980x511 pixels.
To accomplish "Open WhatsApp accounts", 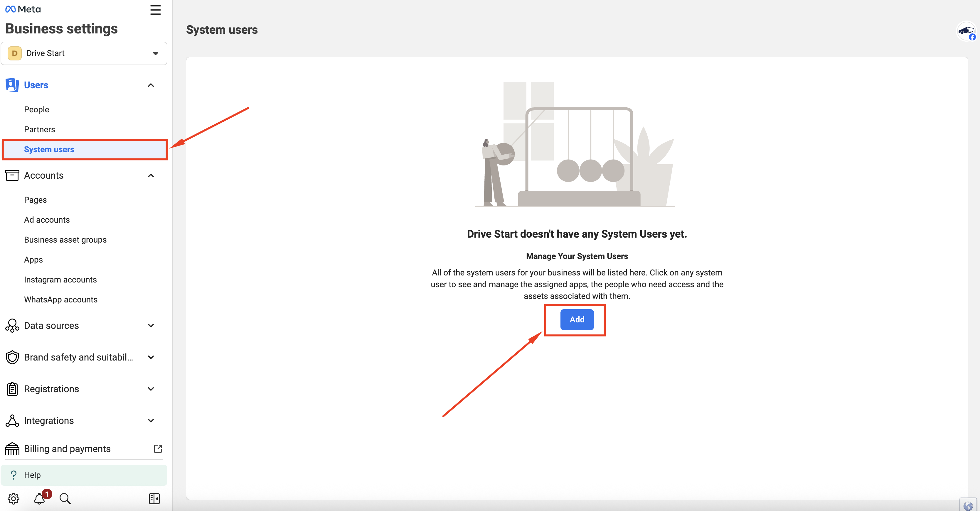I will pos(61,300).
